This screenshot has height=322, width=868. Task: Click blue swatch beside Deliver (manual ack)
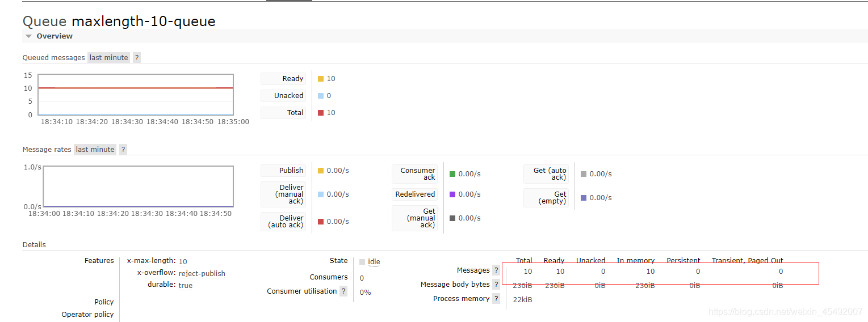coord(321,194)
